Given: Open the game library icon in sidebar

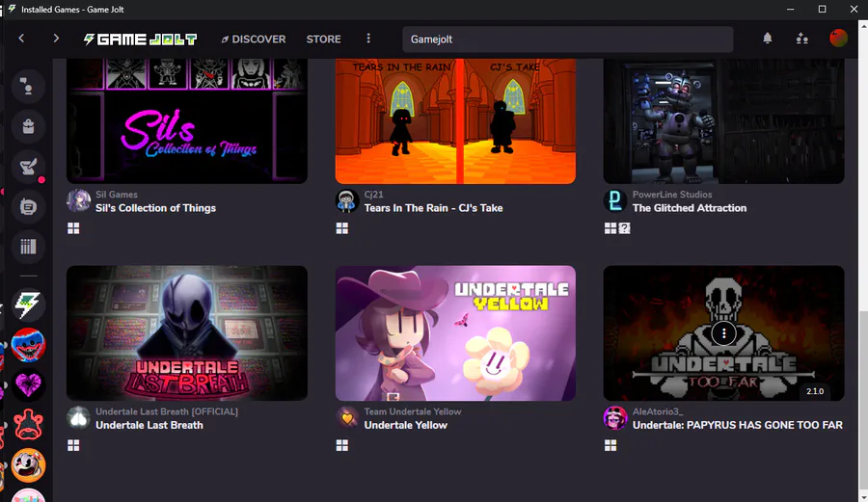Looking at the screenshot, I should 28,247.
